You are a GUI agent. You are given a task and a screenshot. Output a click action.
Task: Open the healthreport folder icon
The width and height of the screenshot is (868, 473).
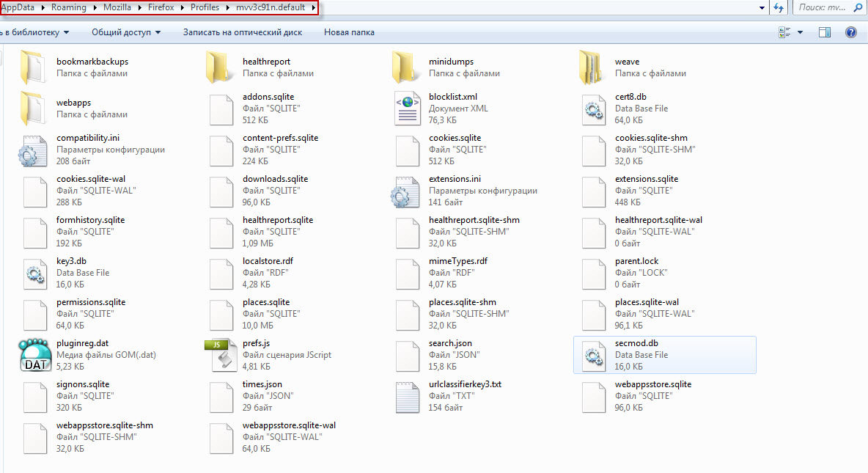[218, 67]
